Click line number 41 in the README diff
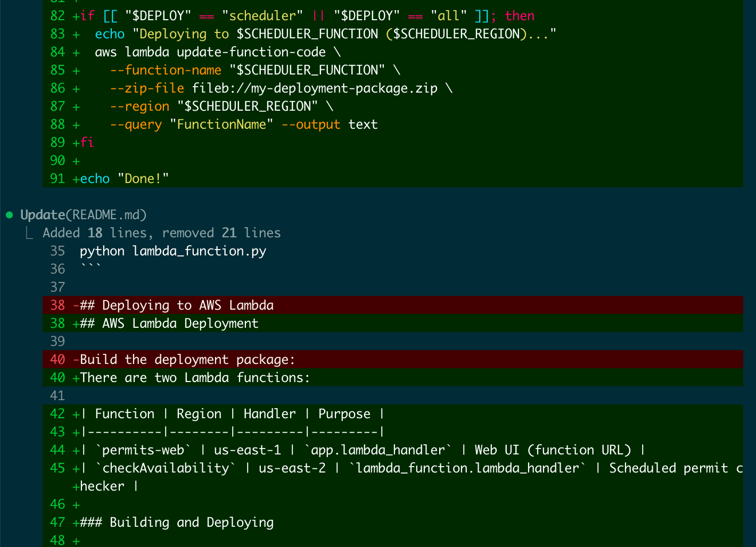 57,396
